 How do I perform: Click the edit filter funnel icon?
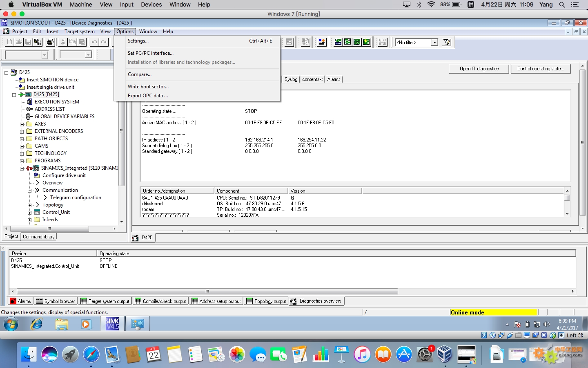coord(447,42)
